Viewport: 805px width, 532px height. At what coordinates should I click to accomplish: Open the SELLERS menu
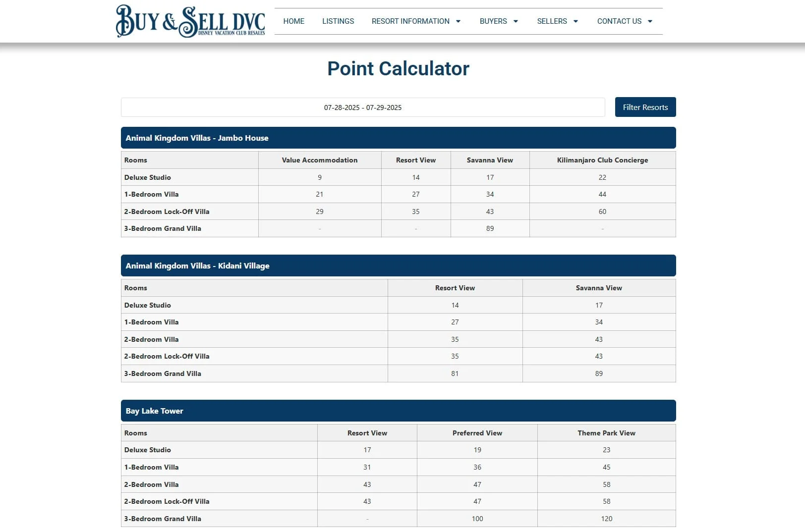click(x=552, y=21)
